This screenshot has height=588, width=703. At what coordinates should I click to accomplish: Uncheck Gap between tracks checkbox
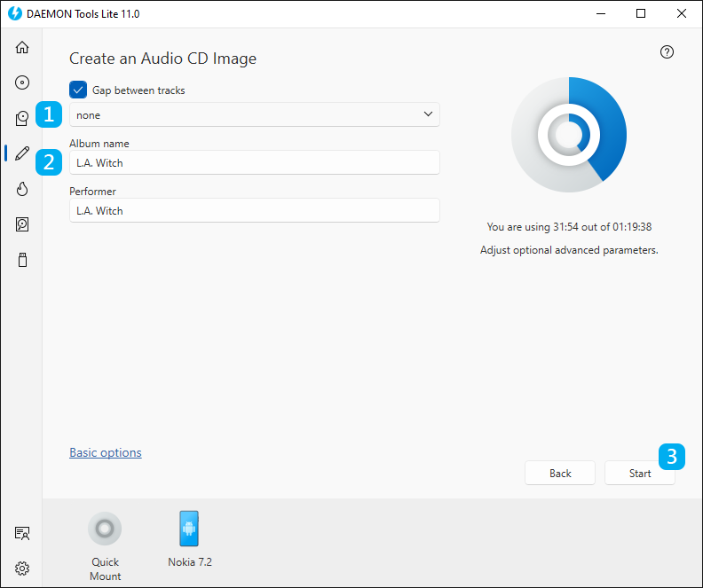click(x=78, y=90)
